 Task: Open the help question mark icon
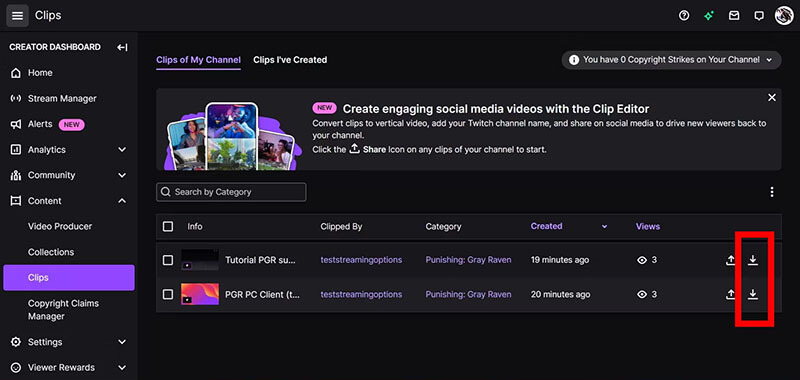684,16
